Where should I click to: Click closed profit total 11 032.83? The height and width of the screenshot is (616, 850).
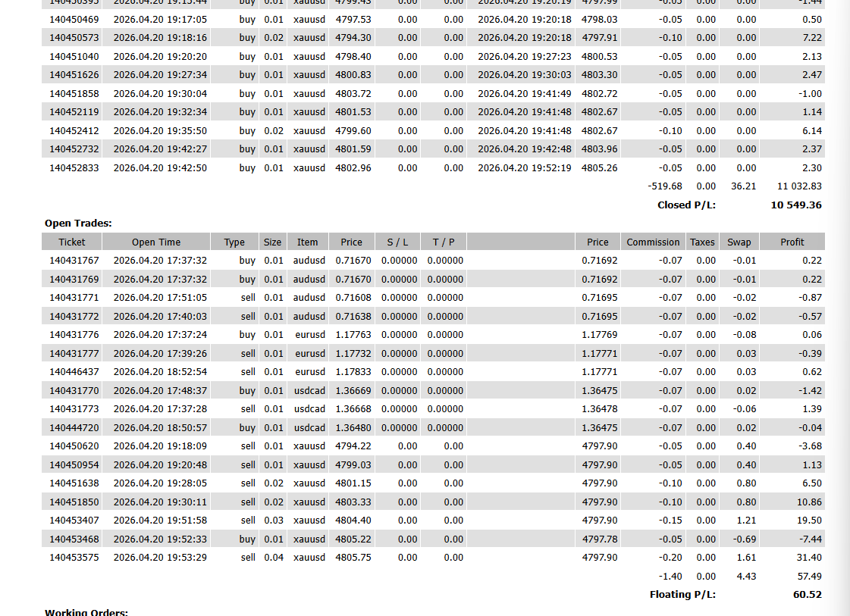click(x=799, y=186)
